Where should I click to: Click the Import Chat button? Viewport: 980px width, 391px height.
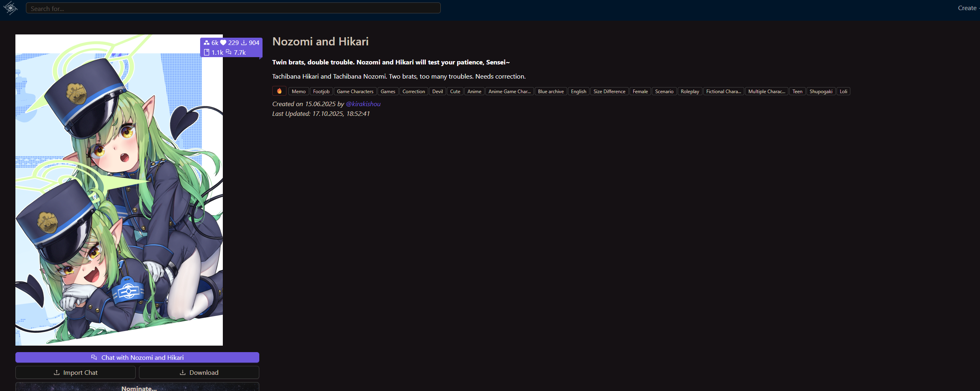pos(75,372)
